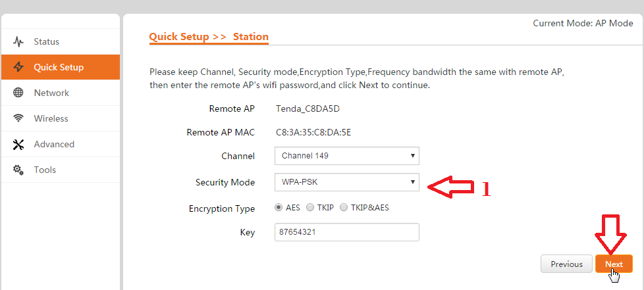The width and height of the screenshot is (644, 290).
Task: Select AES encryption type
Action: pyautogui.click(x=279, y=208)
